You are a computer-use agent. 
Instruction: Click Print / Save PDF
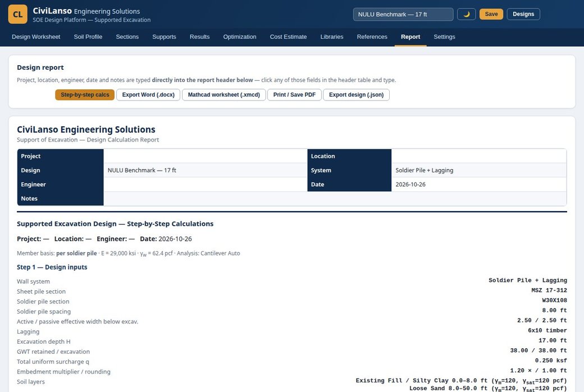tap(294, 95)
